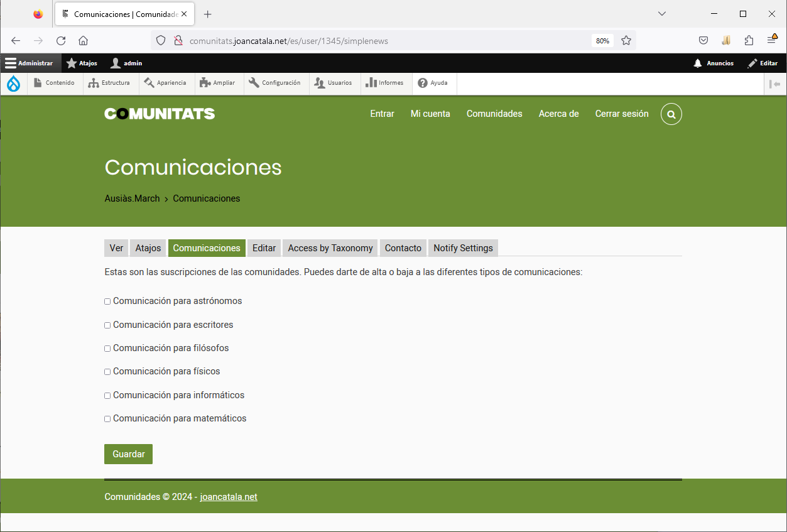The height and width of the screenshot is (532, 787).
Task: Click the Anuncios bell icon
Action: (x=698, y=63)
